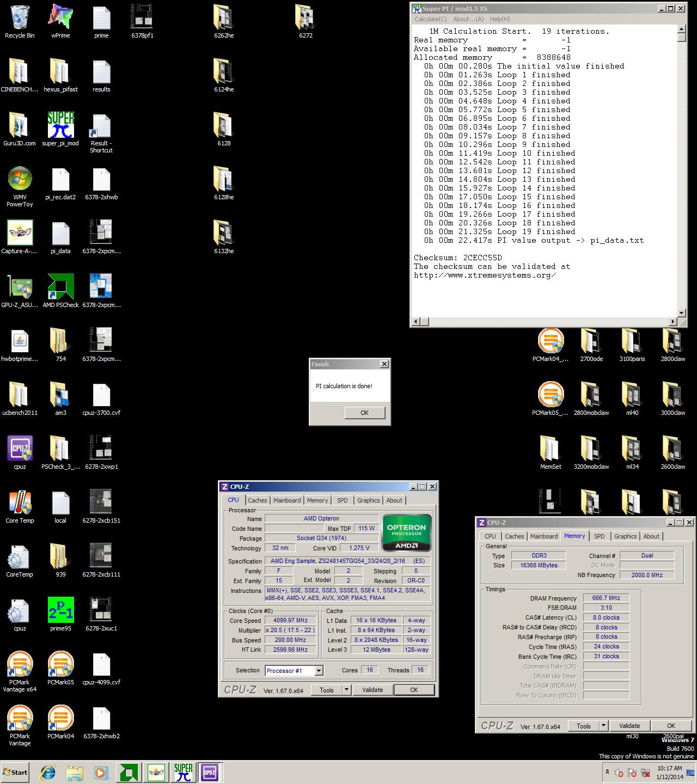697x784 pixels.
Task: Click the Internet Explorer taskbar icon
Action: (48, 773)
